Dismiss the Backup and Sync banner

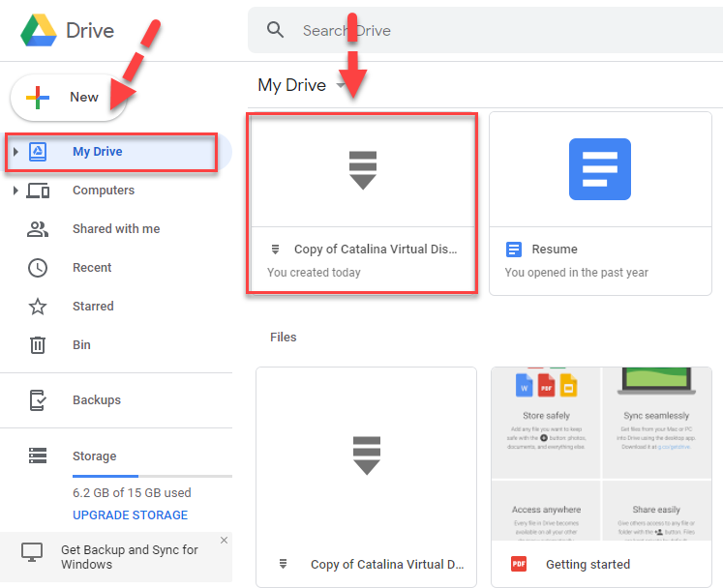tap(224, 541)
